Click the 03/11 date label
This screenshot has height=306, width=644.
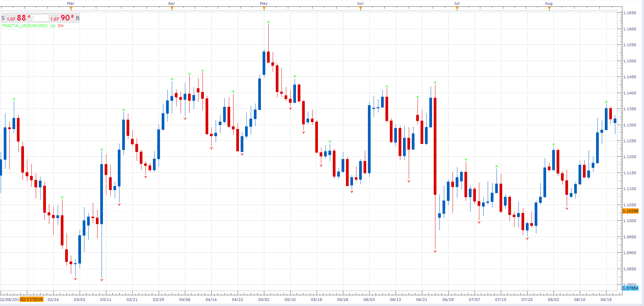[106, 300]
